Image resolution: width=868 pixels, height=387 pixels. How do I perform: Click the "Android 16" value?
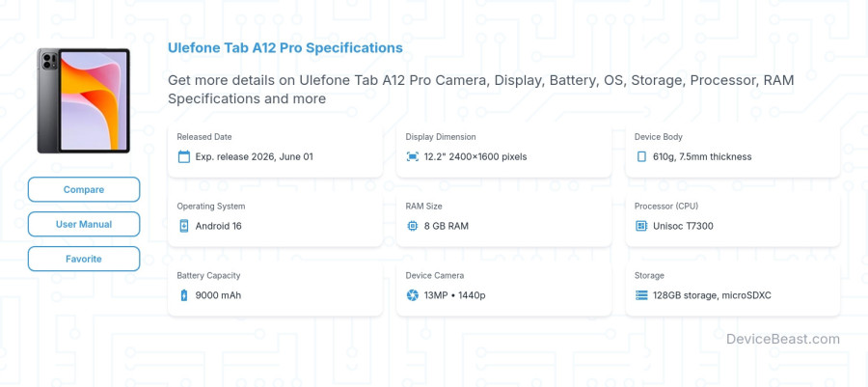(x=218, y=226)
